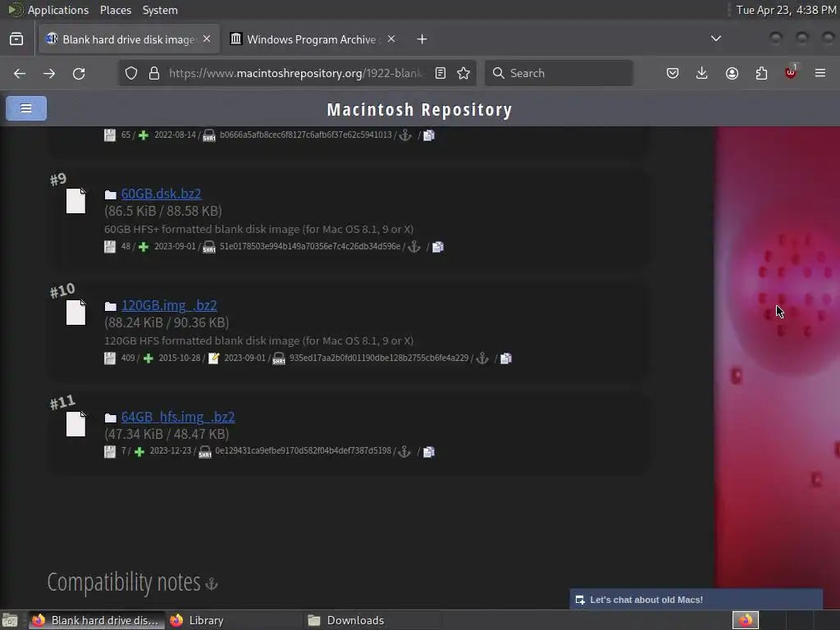Copy the SHA1 hash for 60GB.dsk.bz2
This screenshot has width=840, height=630.
click(x=438, y=247)
